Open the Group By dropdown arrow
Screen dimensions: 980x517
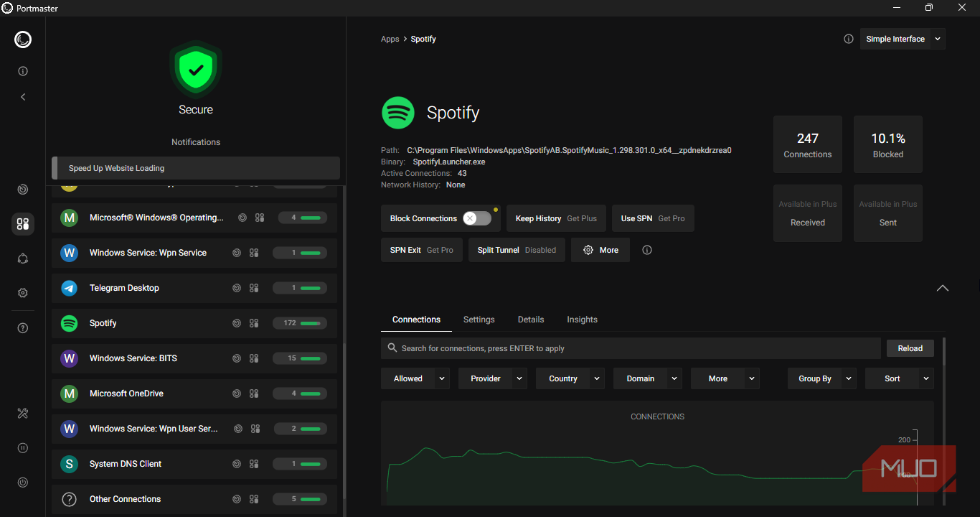point(849,378)
